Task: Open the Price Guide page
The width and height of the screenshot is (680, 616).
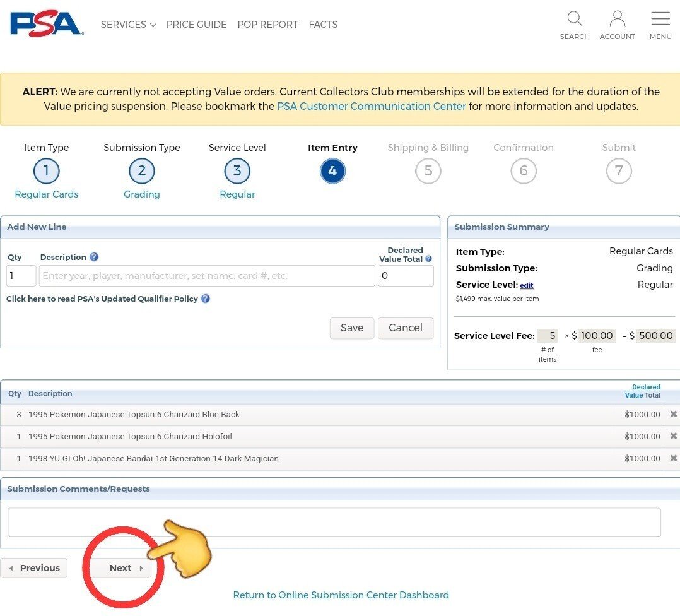Action: point(196,24)
